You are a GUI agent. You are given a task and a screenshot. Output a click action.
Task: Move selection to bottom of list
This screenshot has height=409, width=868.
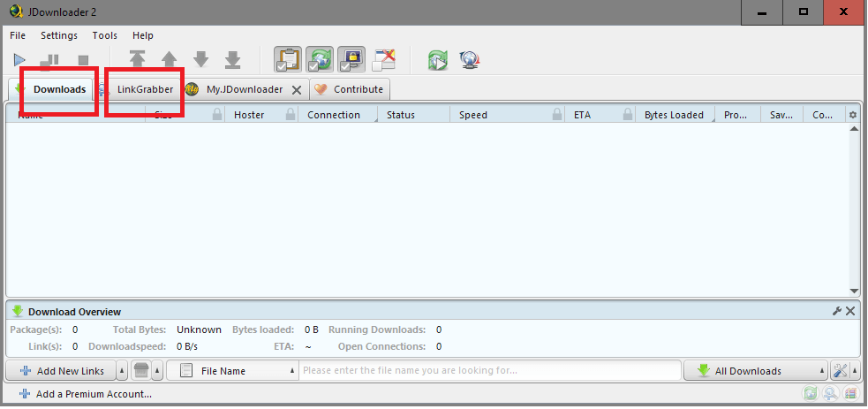(x=232, y=59)
